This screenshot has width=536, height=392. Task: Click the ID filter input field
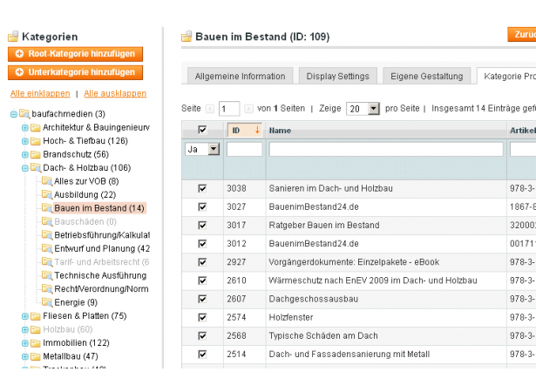coord(244,149)
